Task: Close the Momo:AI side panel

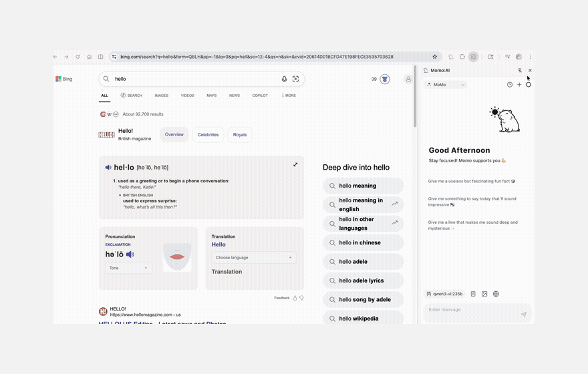Action: (x=530, y=70)
